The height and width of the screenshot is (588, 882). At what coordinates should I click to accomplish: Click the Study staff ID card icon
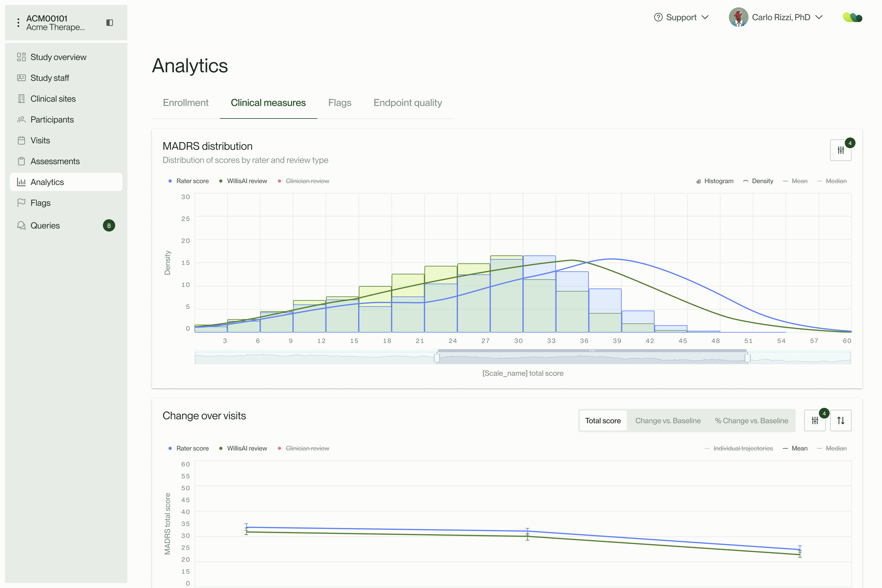[x=21, y=78]
